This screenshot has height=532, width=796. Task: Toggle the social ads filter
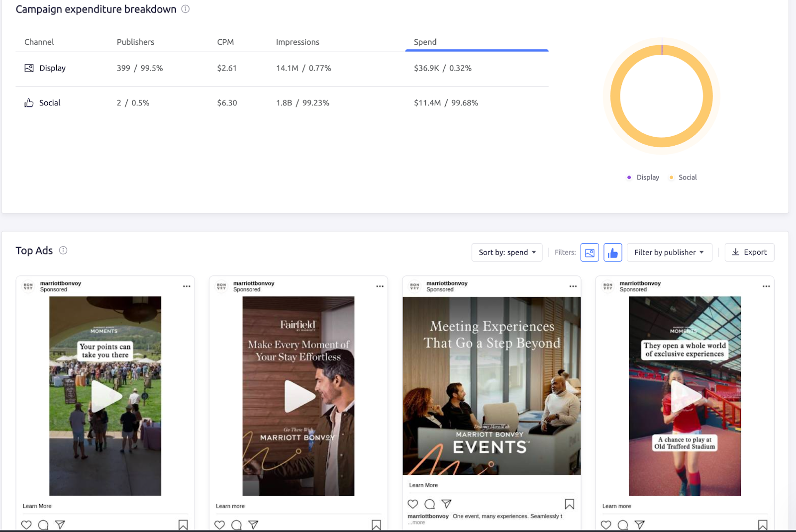(x=612, y=252)
